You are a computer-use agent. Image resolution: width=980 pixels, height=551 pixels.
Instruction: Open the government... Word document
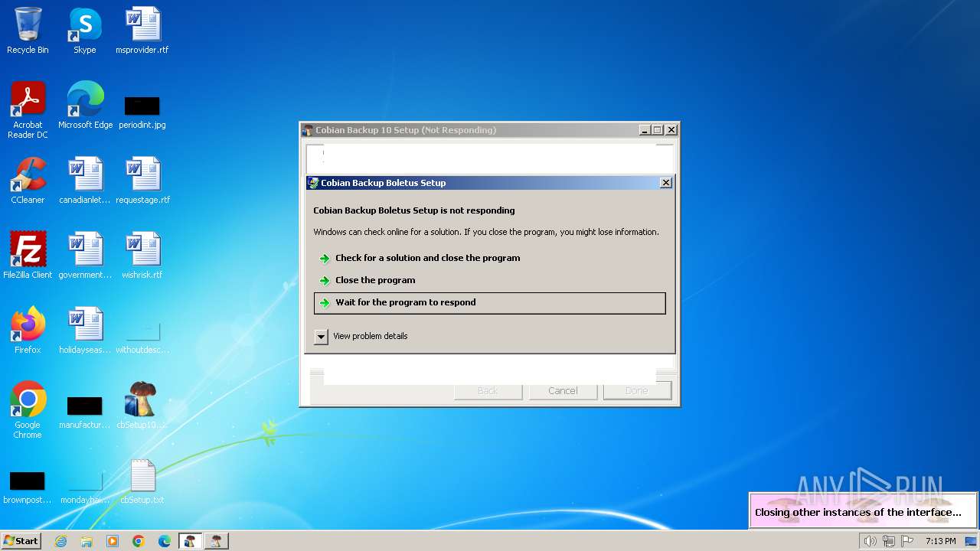[x=85, y=256]
